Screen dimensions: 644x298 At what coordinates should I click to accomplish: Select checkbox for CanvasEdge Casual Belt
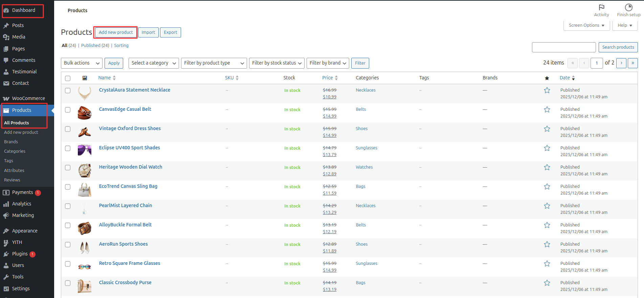pos(68,110)
